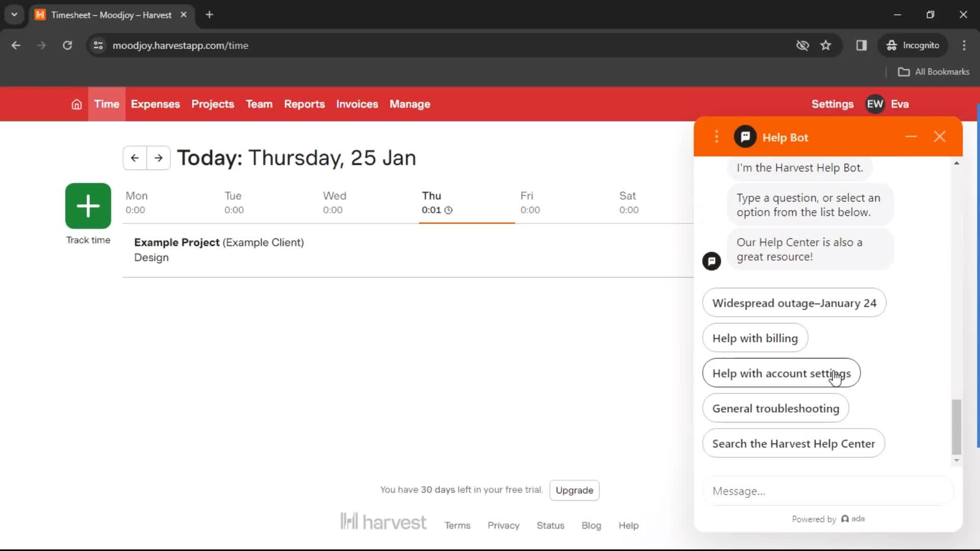Screen dimensions: 980x551
Task: Open All Bookmarks folder
Action: coord(934,72)
